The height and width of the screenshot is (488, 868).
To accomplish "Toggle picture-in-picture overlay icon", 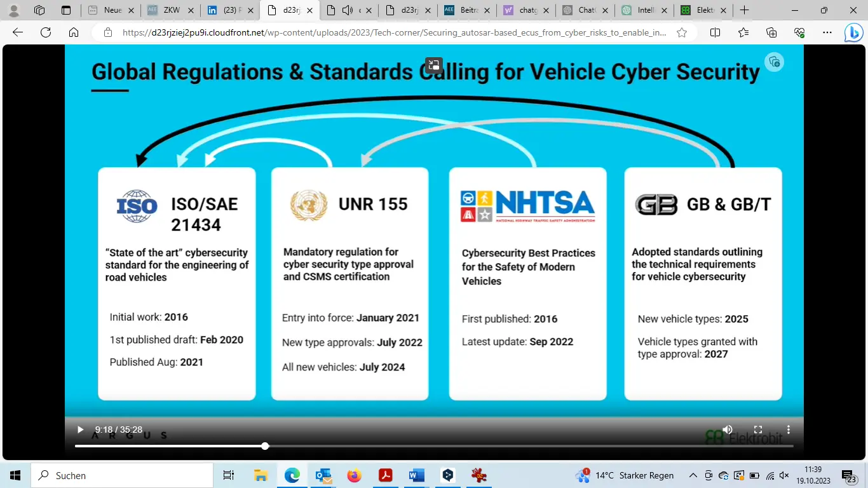I will (x=434, y=65).
